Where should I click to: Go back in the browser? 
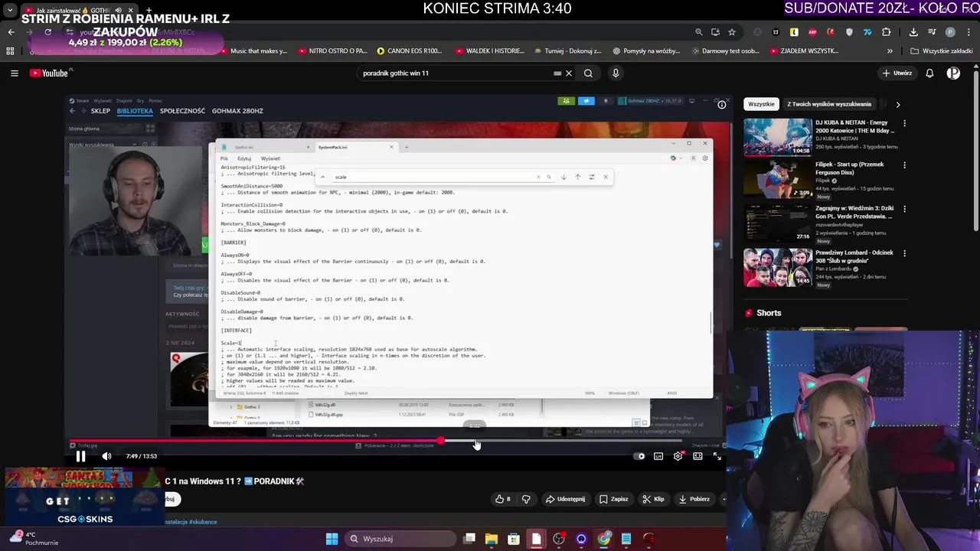point(11,32)
